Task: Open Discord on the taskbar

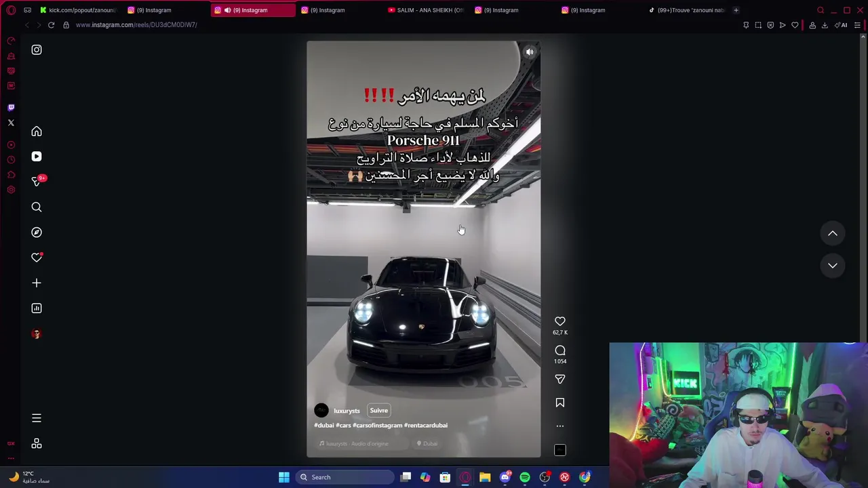Action: point(505,477)
